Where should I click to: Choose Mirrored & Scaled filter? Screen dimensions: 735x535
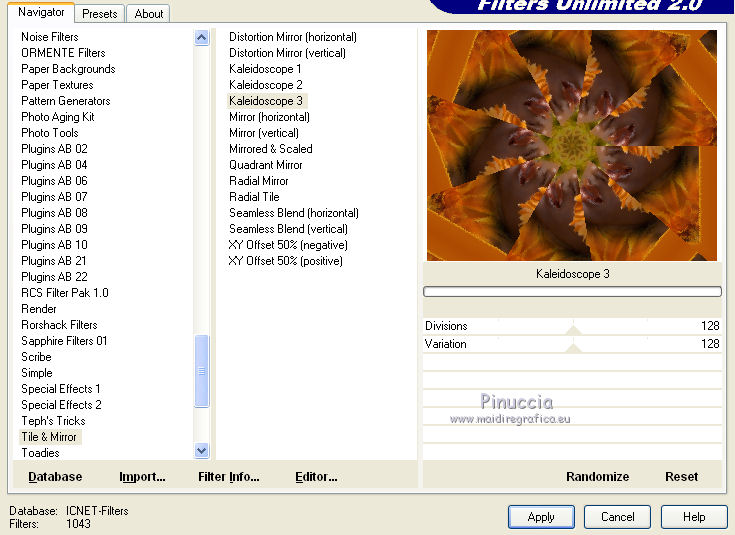pos(271,149)
